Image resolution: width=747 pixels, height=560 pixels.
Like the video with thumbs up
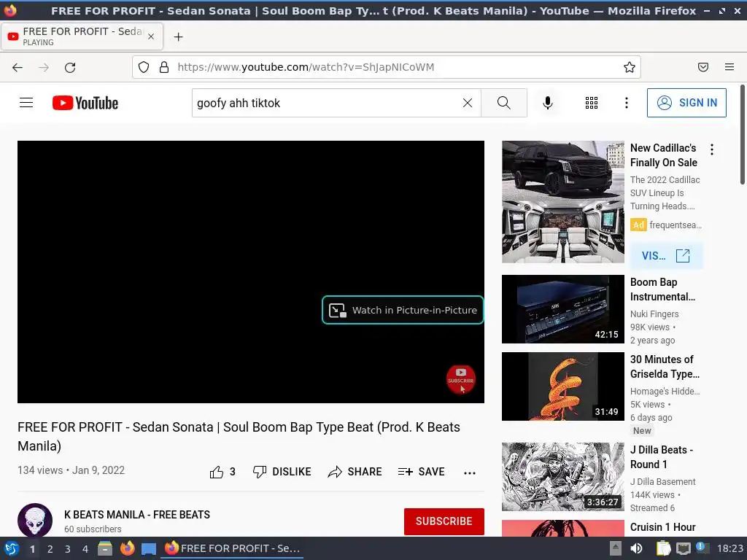click(222, 472)
